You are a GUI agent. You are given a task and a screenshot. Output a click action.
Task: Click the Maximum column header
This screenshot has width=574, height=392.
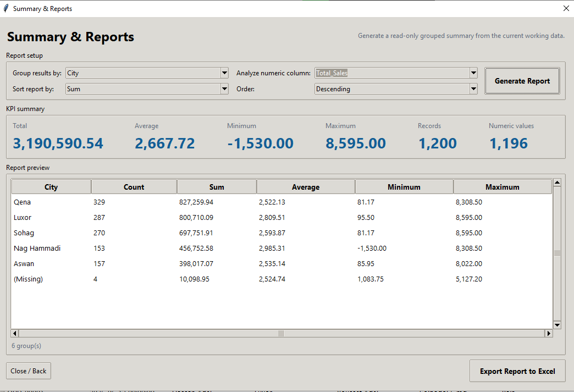click(503, 187)
